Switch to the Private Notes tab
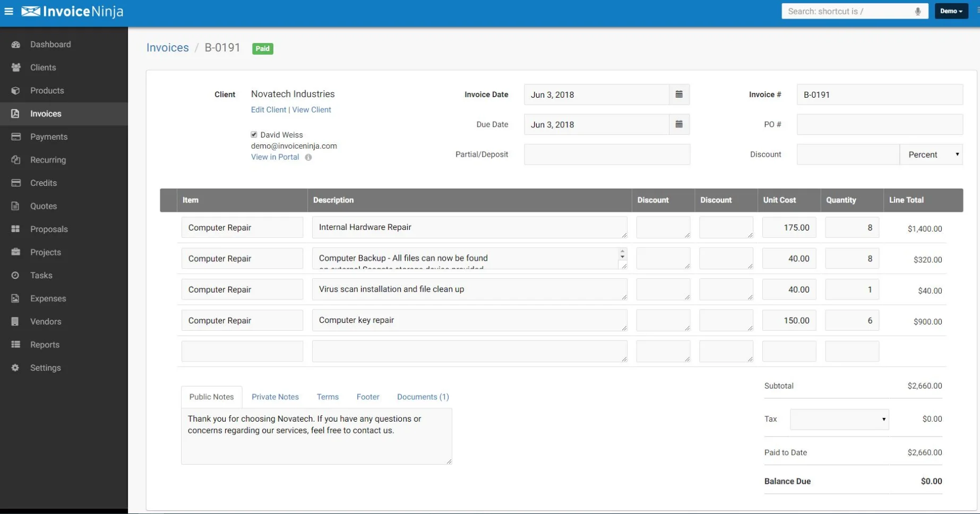The width and height of the screenshot is (980, 514). coord(275,397)
